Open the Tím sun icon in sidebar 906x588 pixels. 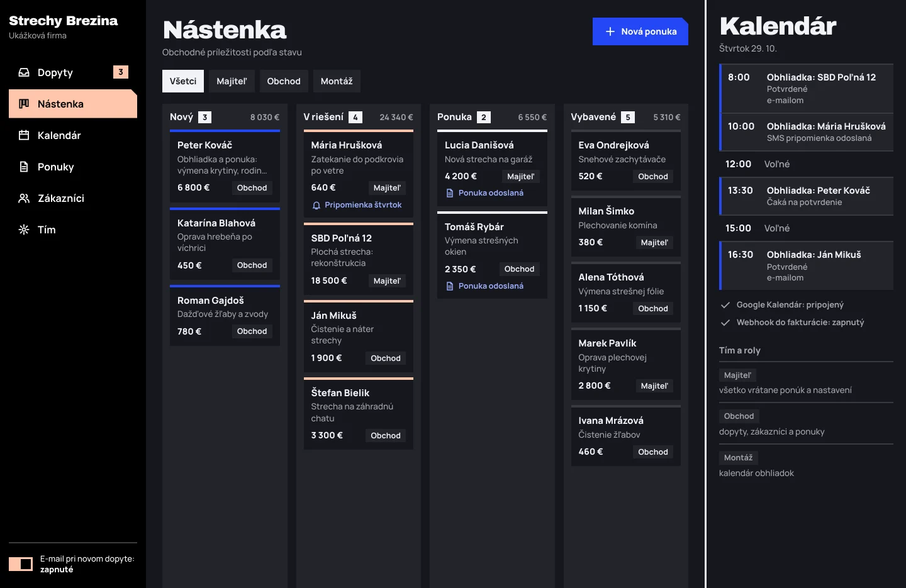tap(24, 230)
